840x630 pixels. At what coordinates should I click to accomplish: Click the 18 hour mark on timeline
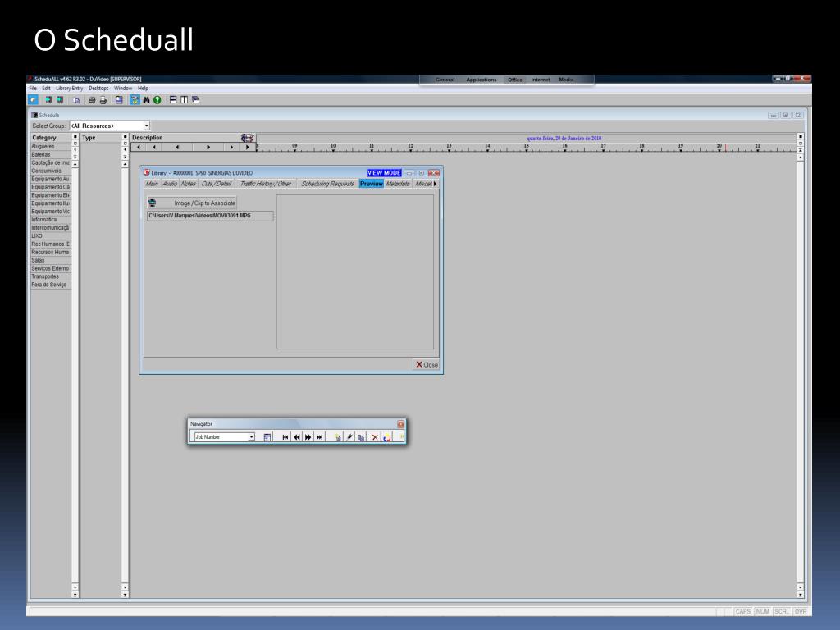tap(641, 147)
